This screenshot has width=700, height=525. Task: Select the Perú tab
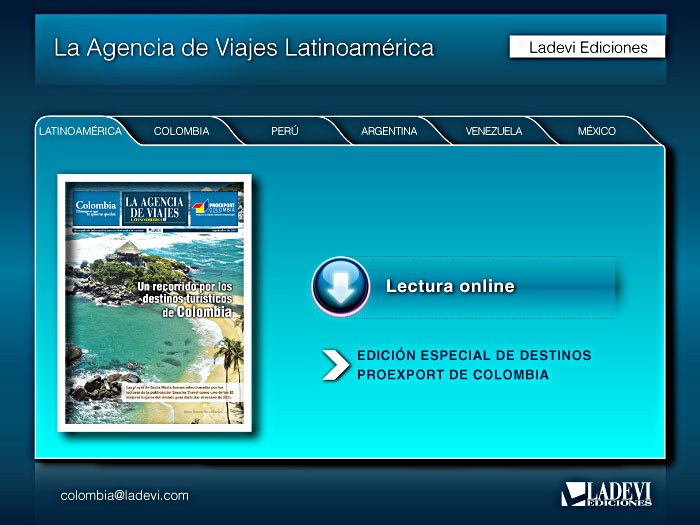pyautogui.click(x=284, y=131)
